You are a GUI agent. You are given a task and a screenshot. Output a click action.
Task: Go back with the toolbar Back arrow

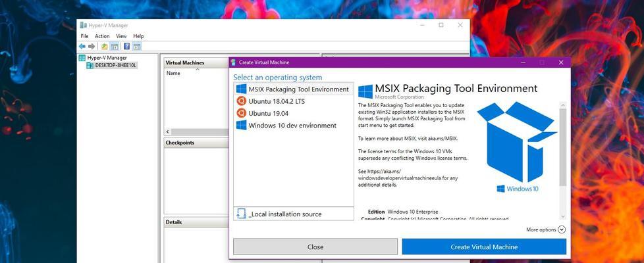point(82,47)
